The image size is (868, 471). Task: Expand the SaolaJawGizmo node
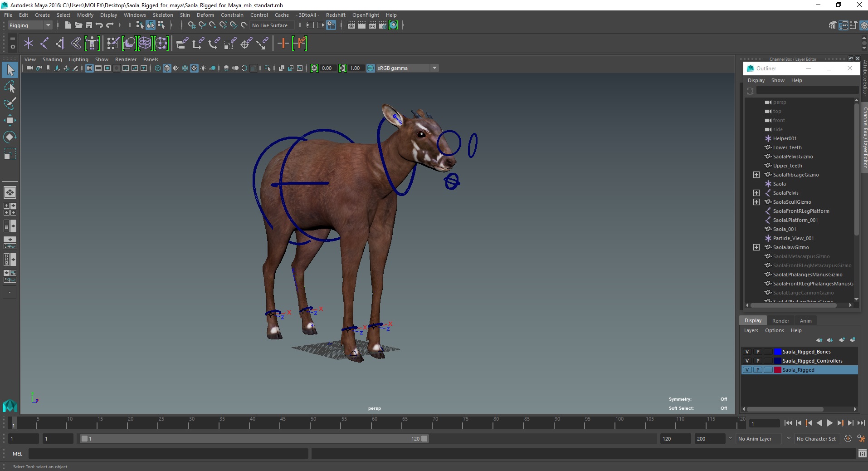(756, 247)
